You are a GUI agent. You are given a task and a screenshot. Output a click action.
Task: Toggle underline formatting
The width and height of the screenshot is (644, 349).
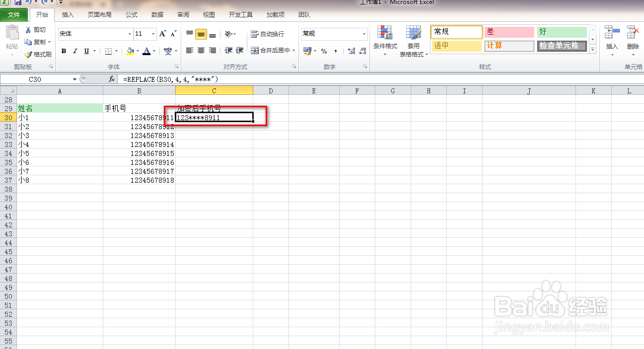[86, 51]
